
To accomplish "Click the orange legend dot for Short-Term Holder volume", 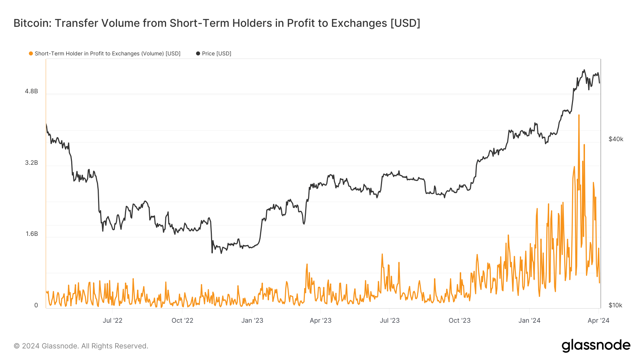I will (31, 54).
